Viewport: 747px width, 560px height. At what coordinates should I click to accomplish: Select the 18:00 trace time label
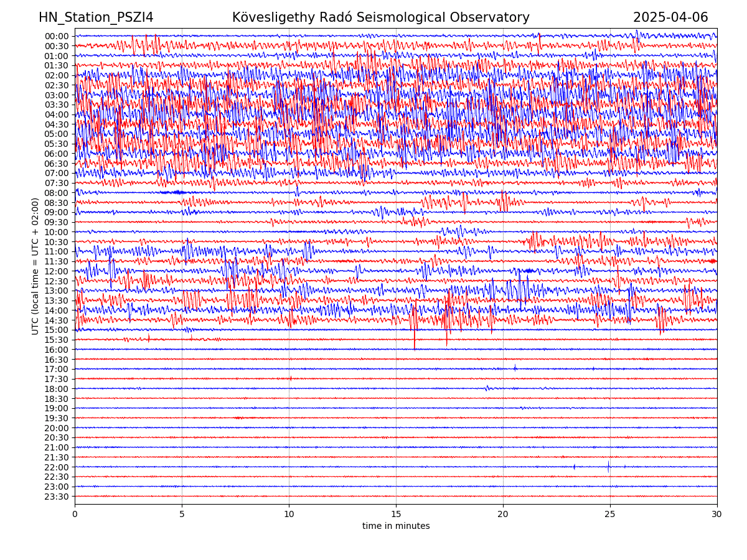pyautogui.click(x=57, y=389)
